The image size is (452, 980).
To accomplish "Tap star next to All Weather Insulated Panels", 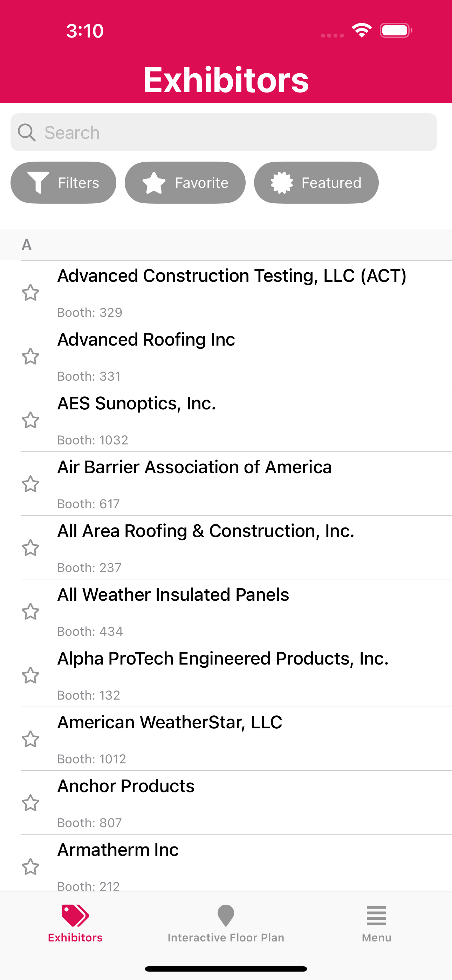I will [x=30, y=612].
